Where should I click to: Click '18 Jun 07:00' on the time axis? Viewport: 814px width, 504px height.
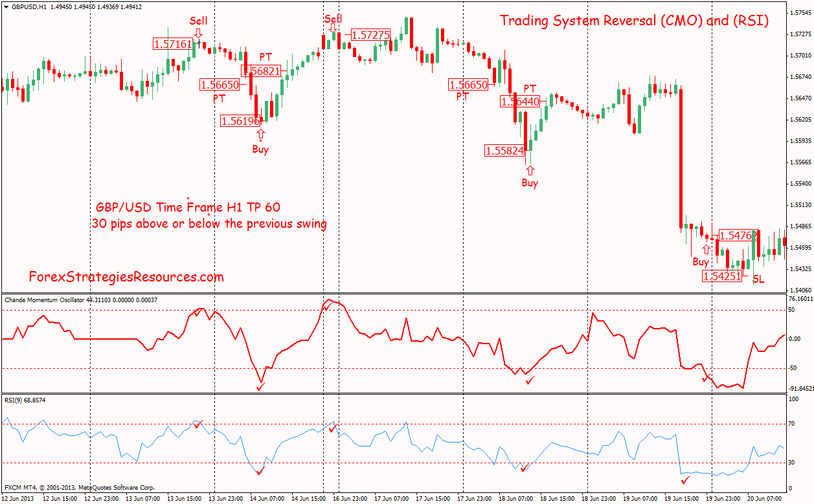(x=515, y=499)
